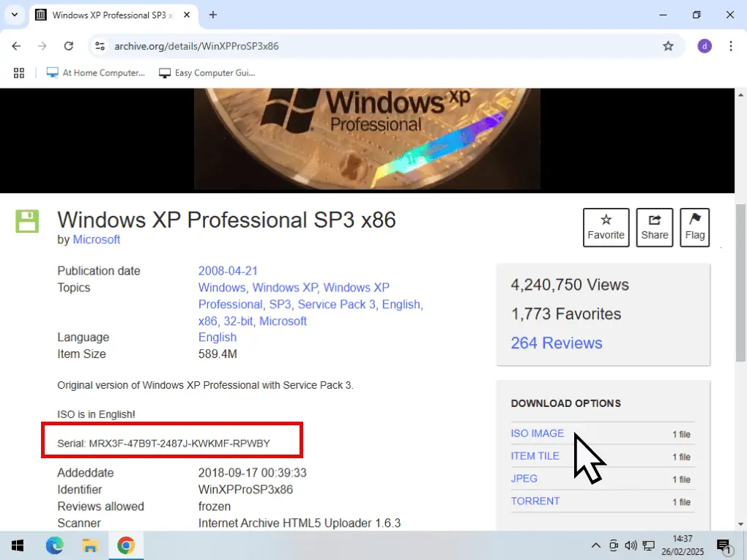Open the Microsoft creator link
747x560 pixels.
(96, 239)
